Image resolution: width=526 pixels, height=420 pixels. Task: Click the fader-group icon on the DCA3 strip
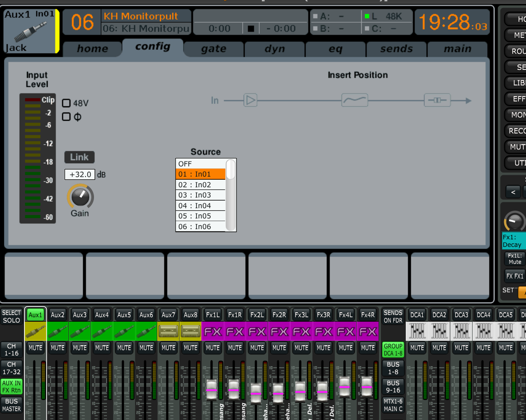point(461,331)
